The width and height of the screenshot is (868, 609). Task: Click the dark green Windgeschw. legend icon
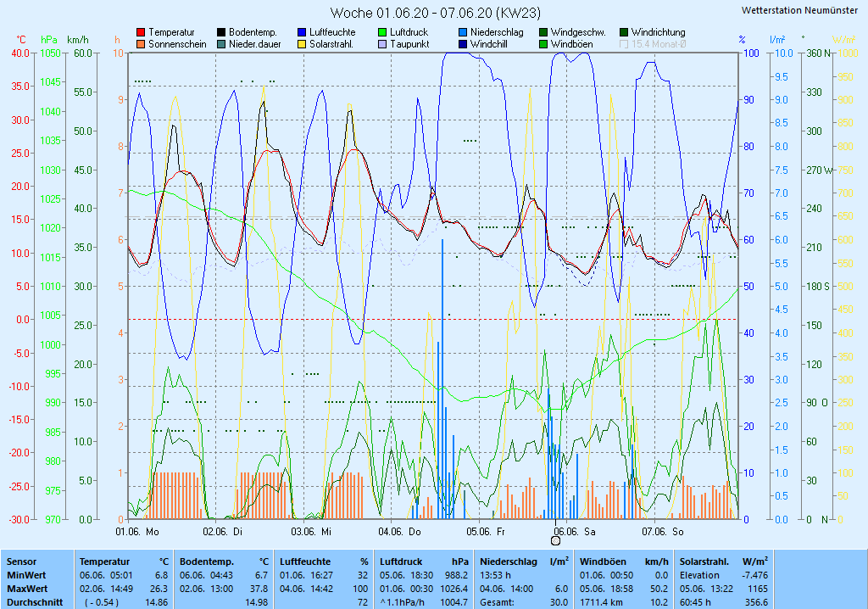click(x=544, y=32)
